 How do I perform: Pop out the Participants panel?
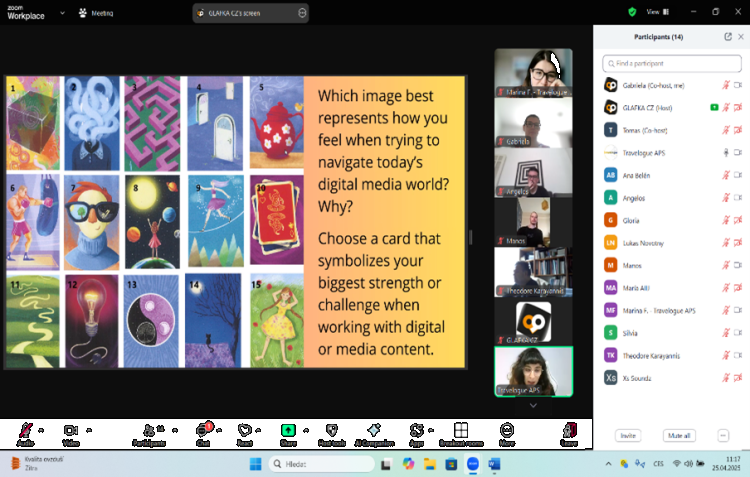point(728,37)
